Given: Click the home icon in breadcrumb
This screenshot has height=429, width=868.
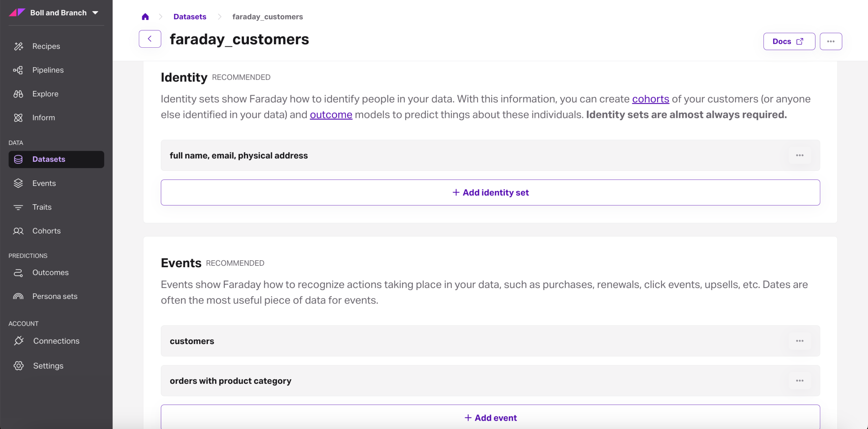Looking at the screenshot, I should (x=145, y=17).
